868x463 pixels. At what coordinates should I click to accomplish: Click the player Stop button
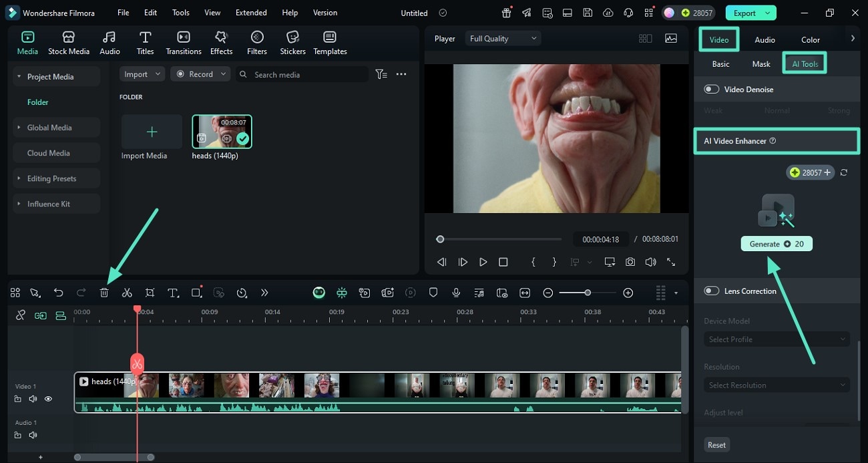(x=503, y=263)
